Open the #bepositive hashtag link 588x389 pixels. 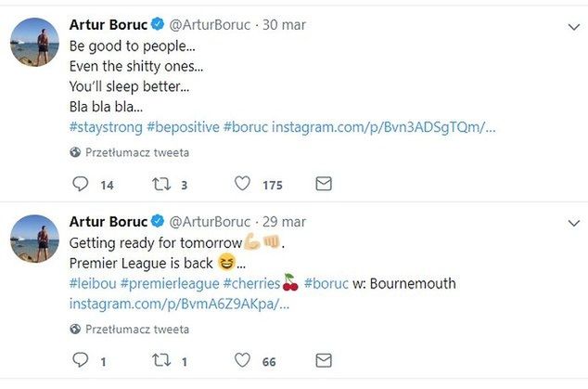(182, 126)
